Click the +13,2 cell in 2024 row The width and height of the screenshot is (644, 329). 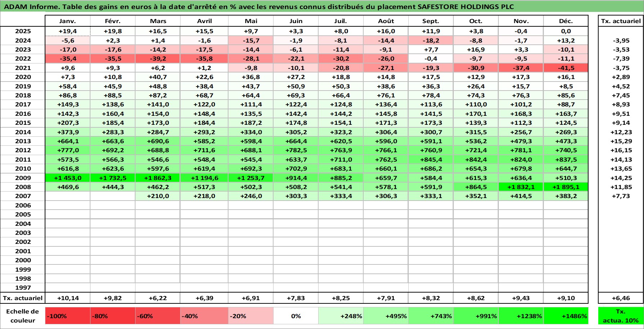(x=566, y=41)
